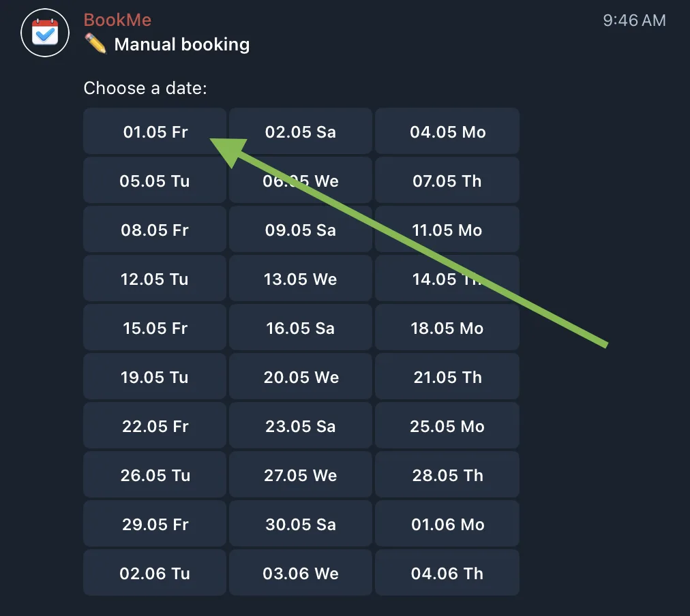Image resolution: width=690 pixels, height=616 pixels.
Task: Choose 22.05 Fr date button
Action: click(x=155, y=425)
